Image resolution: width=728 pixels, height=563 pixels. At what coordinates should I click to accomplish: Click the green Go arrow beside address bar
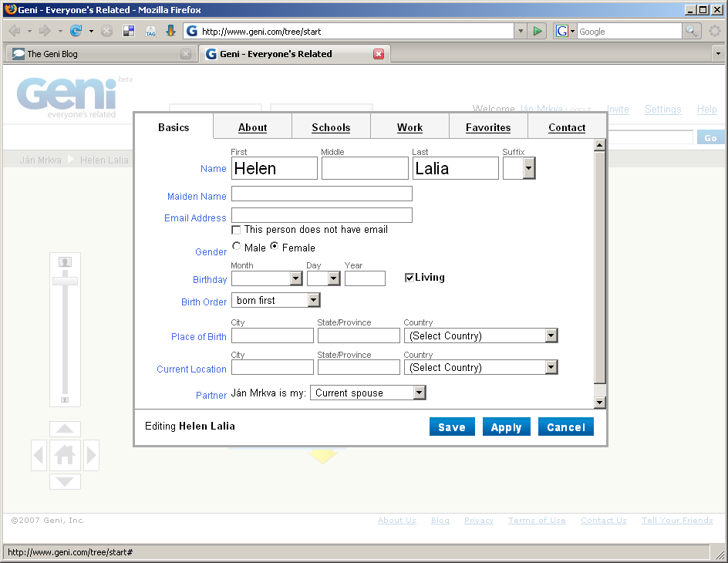[538, 31]
